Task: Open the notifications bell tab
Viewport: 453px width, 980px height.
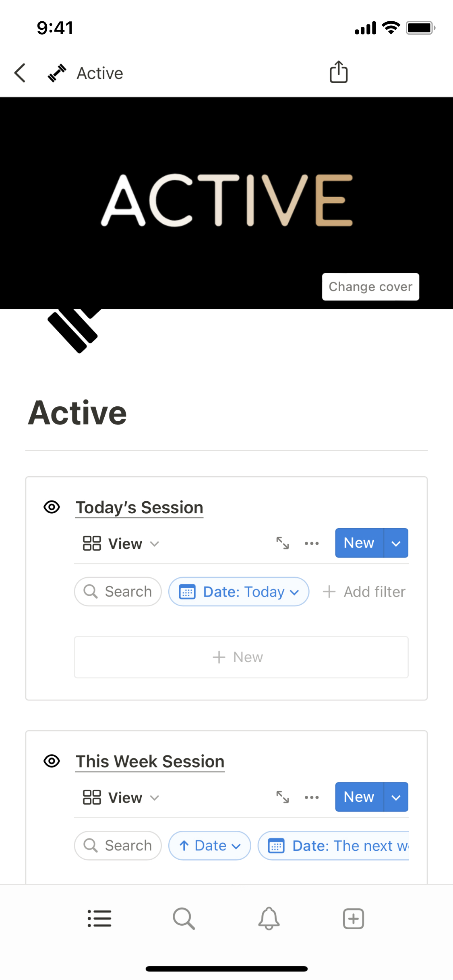Action: click(x=269, y=918)
